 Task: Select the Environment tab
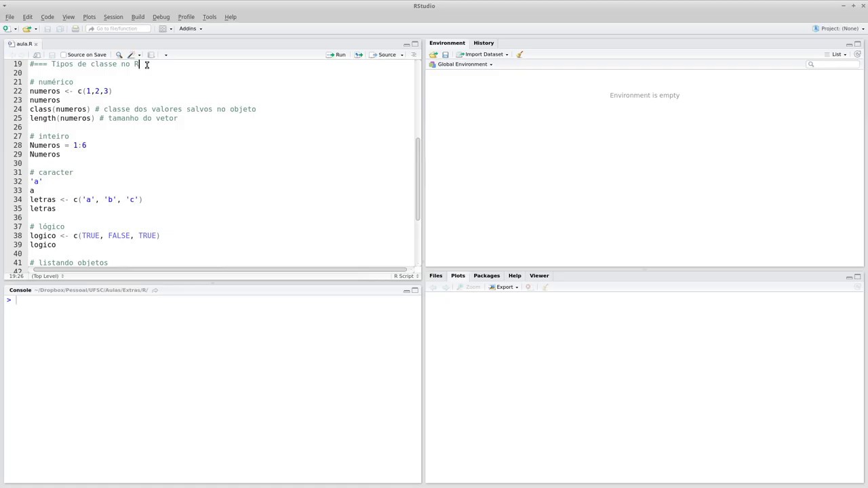[x=447, y=43]
